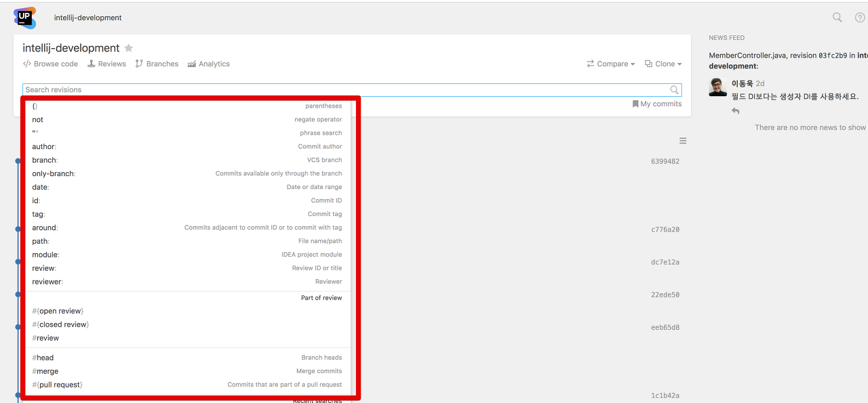Select 'reviewer:' suggestion
The height and width of the screenshot is (403, 868).
pos(187,282)
